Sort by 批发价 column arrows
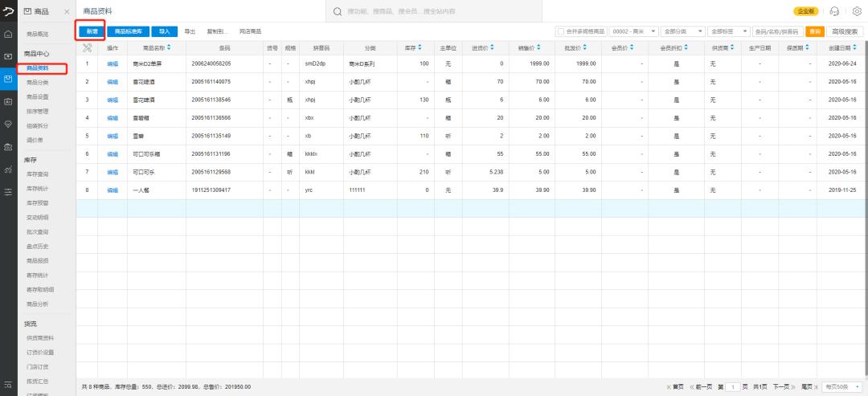The height and width of the screenshot is (396, 868). (585, 47)
